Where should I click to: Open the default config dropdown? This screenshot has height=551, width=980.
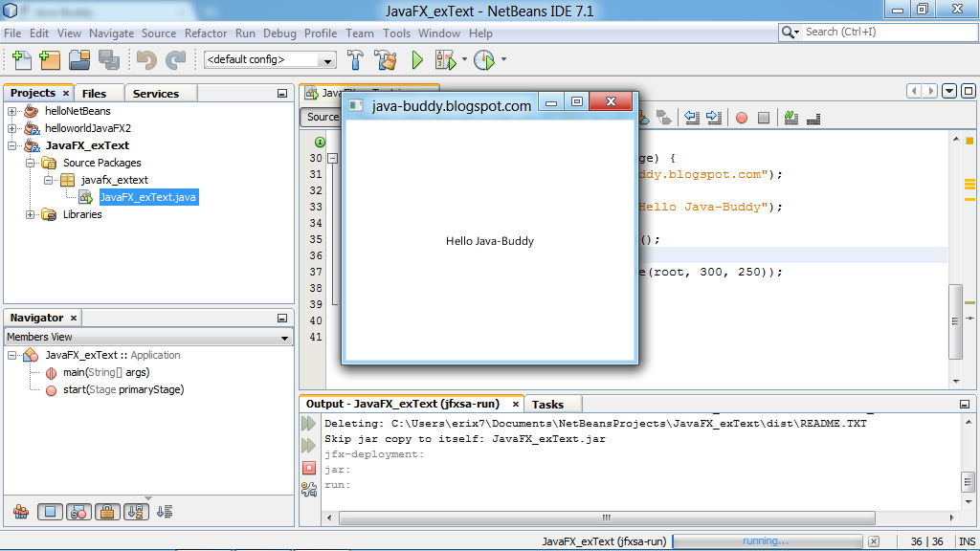pos(325,59)
